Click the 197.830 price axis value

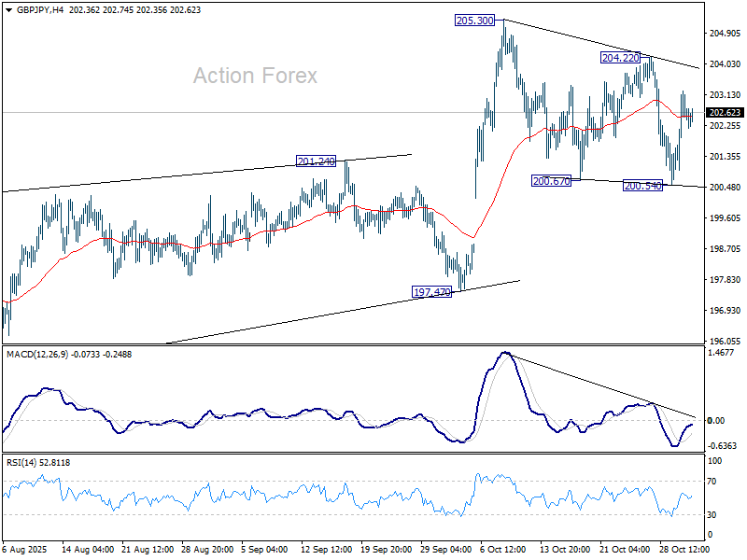726,279
